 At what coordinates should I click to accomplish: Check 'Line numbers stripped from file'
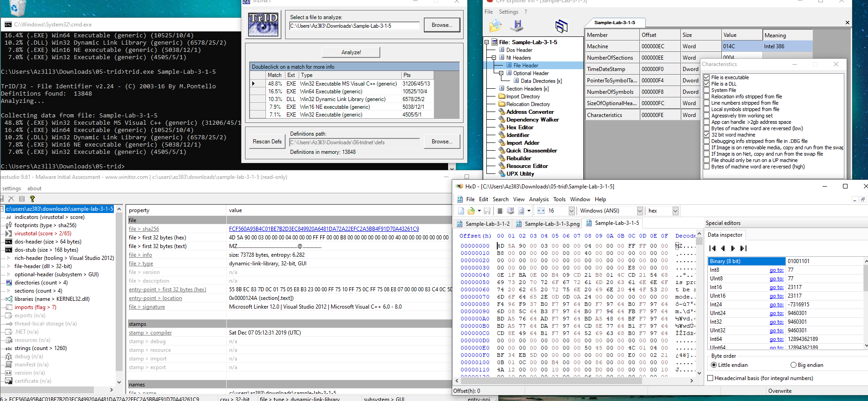(707, 103)
